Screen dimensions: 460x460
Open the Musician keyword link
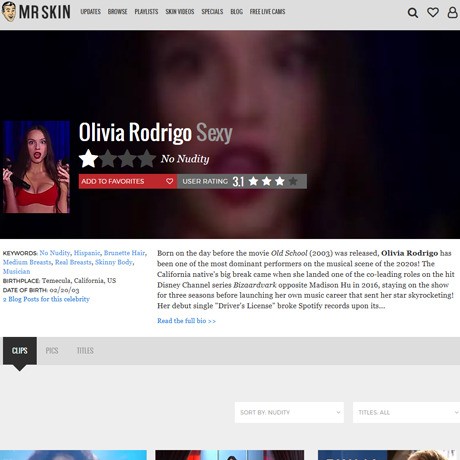[16, 271]
